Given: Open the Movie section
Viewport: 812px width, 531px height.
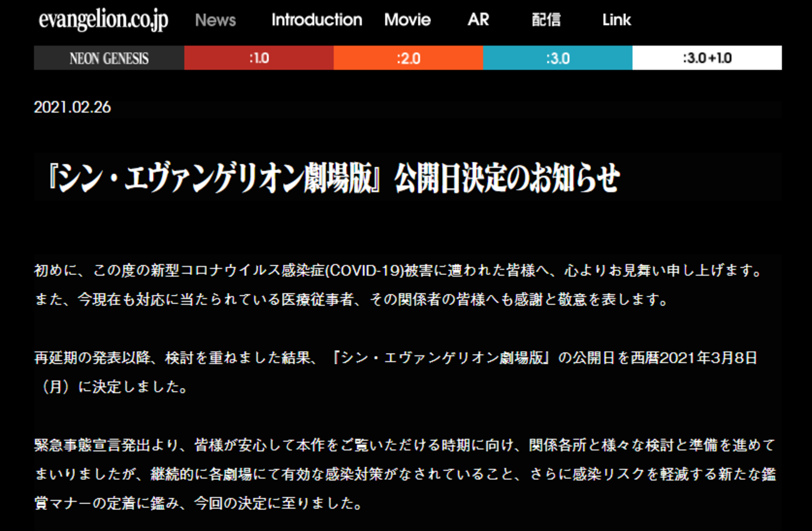Looking at the screenshot, I should pyautogui.click(x=407, y=20).
